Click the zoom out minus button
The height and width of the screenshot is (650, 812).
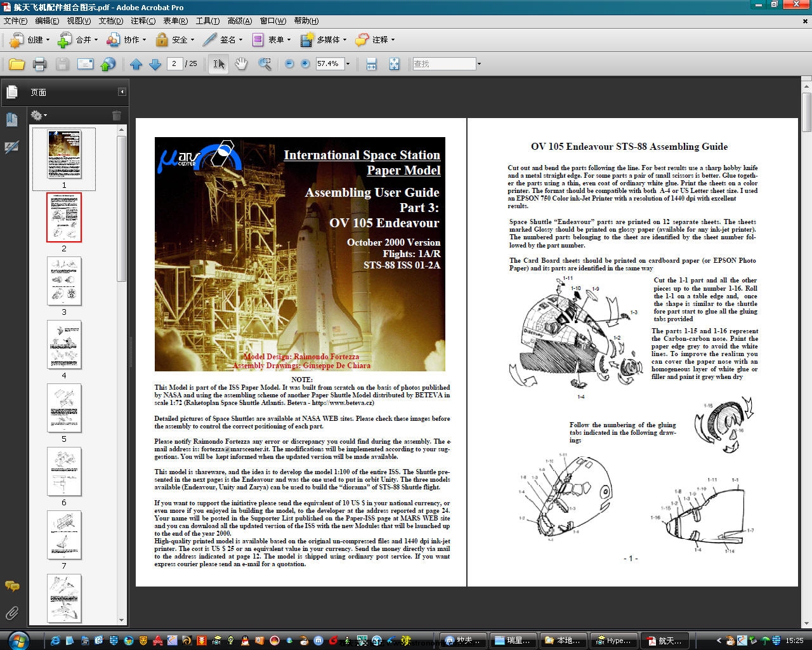290,64
